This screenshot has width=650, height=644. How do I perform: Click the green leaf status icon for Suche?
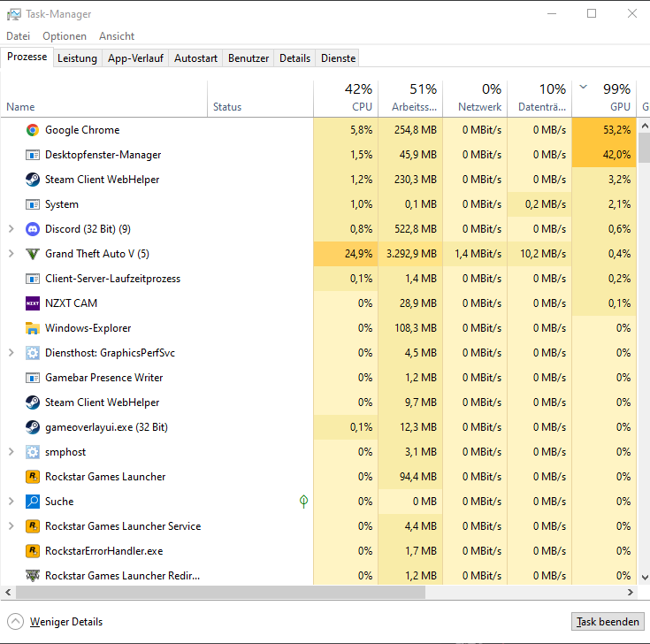(303, 502)
